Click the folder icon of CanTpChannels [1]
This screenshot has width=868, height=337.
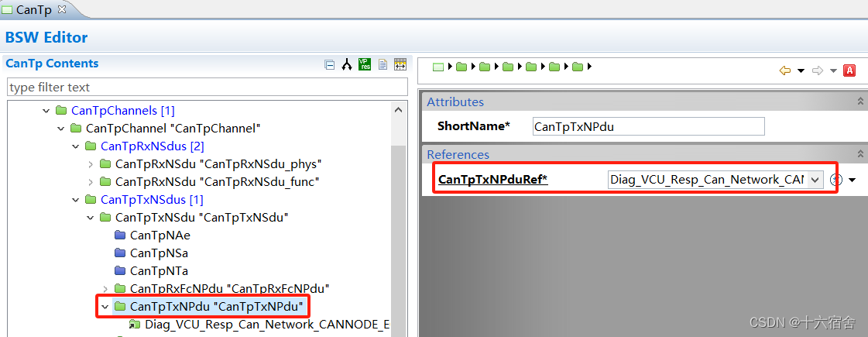point(61,111)
